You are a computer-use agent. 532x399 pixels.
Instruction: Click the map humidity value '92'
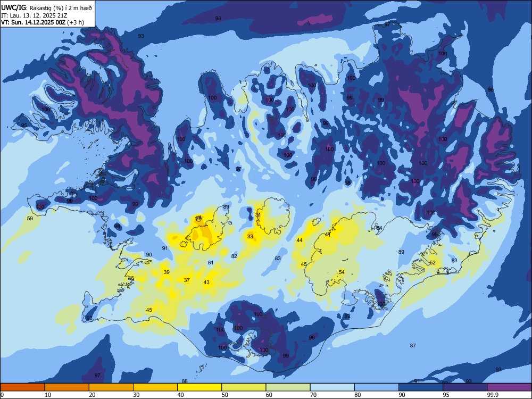pyautogui.click(x=347, y=316)
